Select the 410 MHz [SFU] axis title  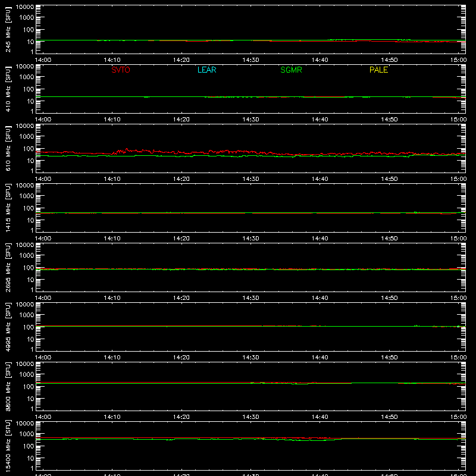8,89
